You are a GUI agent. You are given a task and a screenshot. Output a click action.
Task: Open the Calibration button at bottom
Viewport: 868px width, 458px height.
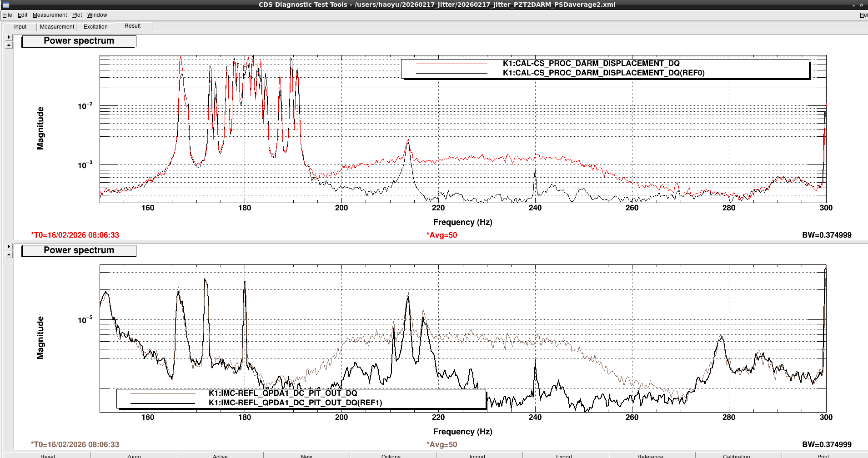pos(736,455)
